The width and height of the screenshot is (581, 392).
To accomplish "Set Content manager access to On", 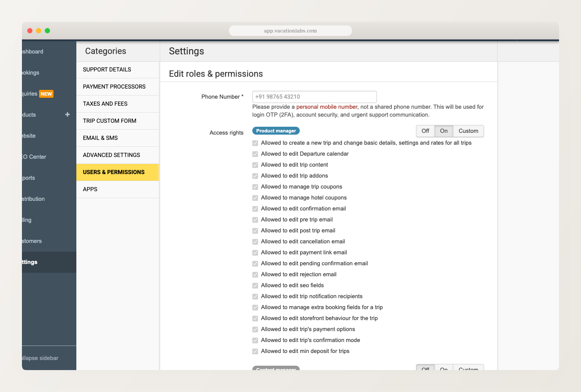I will pyautogui.click(x=444, y=370).
